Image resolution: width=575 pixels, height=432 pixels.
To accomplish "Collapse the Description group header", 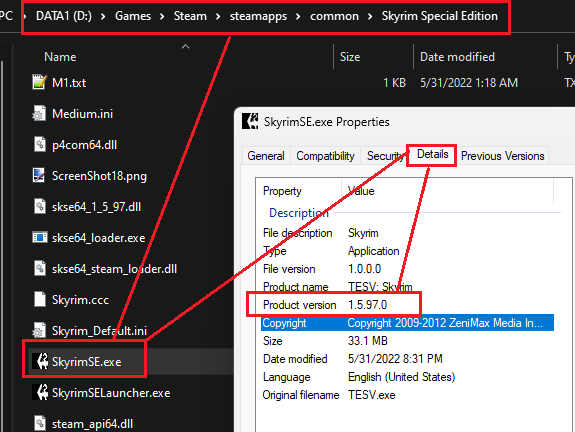I will [299, 213].
